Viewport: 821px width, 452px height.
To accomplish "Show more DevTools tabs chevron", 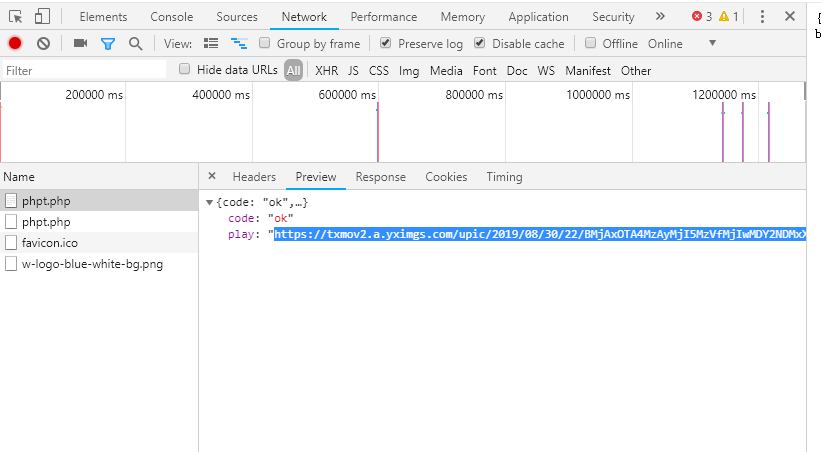I will [x=660, y=17].
